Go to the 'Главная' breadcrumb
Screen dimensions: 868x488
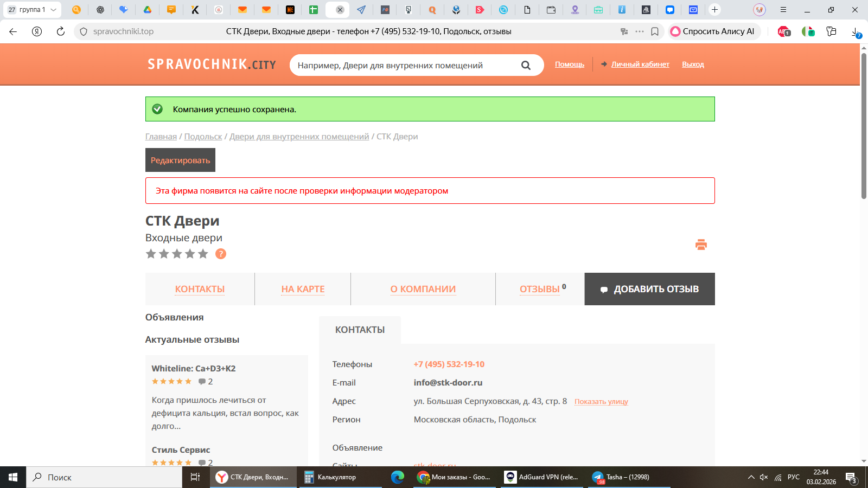point(161,137)
